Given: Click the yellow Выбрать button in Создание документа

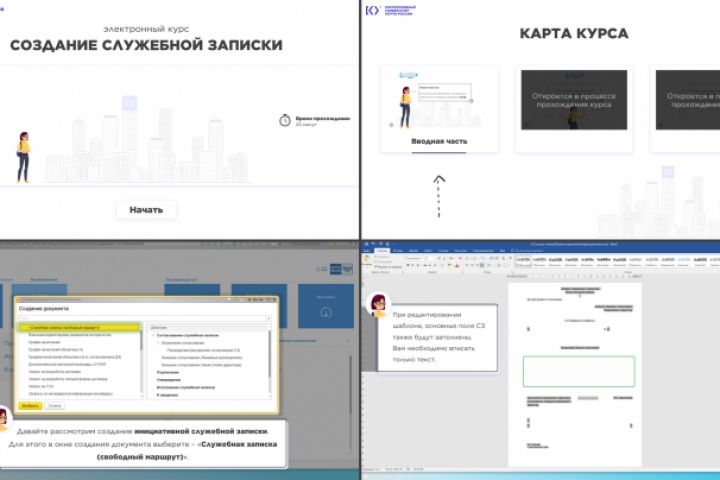Looking at the screenshot, I should [x=30, y=406].
